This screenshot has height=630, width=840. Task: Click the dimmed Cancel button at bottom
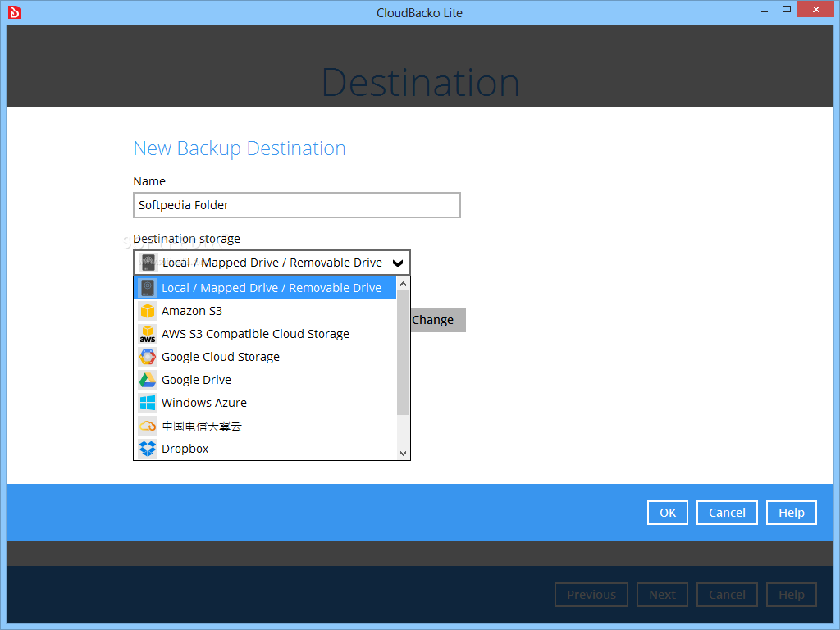point(727,595)
